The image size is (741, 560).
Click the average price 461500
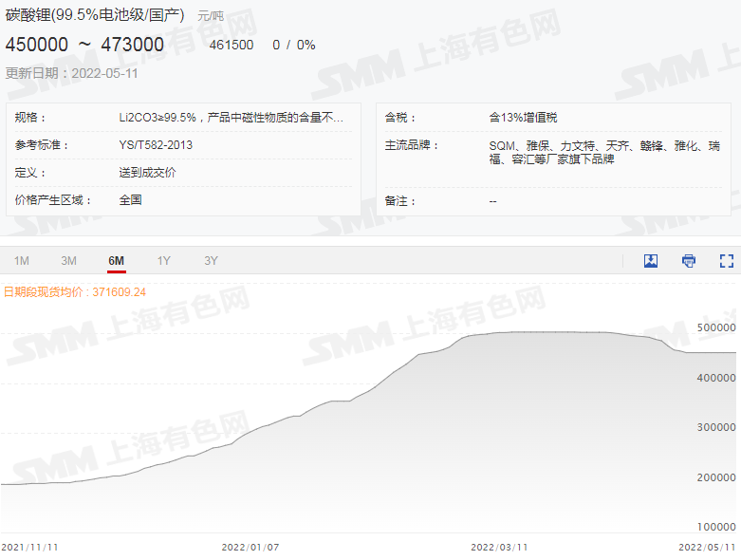coord(232,45)
